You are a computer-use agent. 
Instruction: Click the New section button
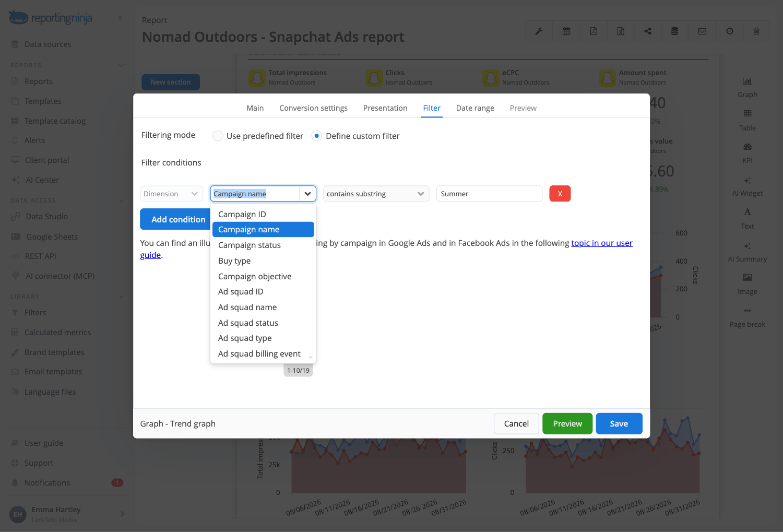171,82
